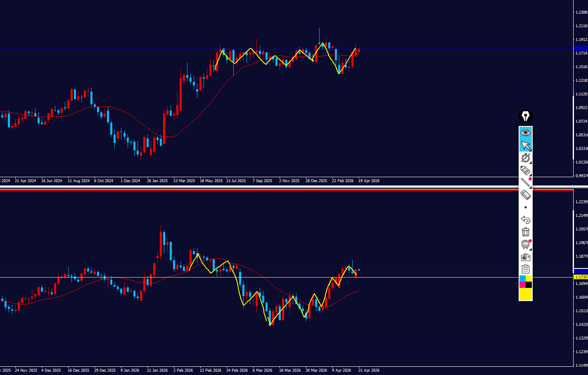Switch to cursor mode arrow tool
Viewport: 588px width, 375px height.
[525, 145]
